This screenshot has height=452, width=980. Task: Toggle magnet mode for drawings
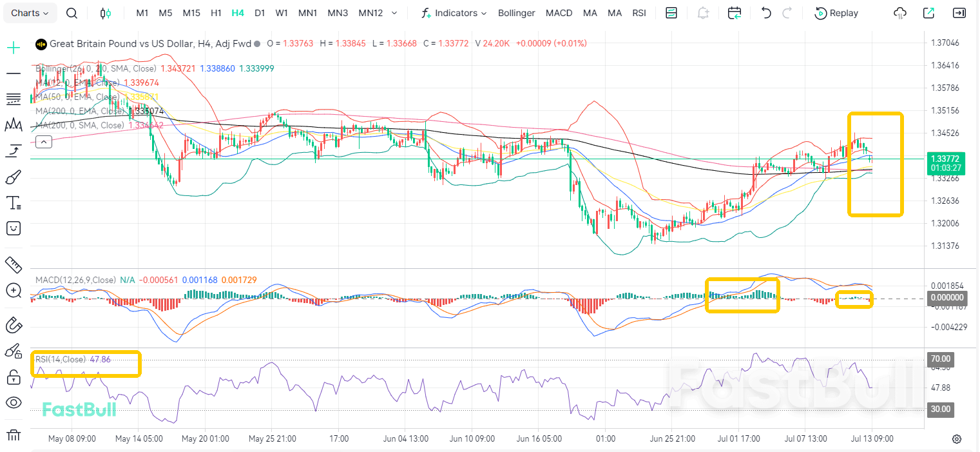(x=14, y=325)
